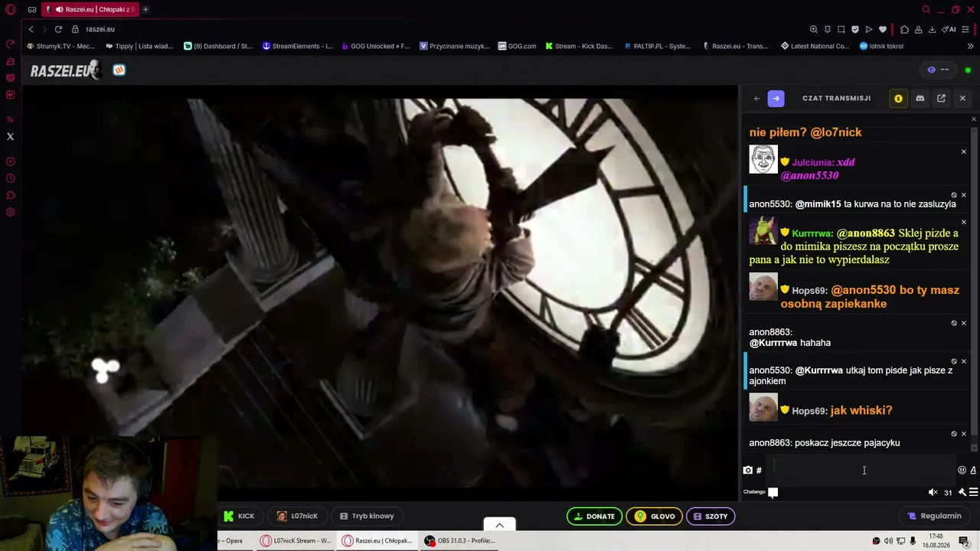Open the Windows notification center
Screen dimensions: 980x551
pyautogui.click(x=964, y=541)
